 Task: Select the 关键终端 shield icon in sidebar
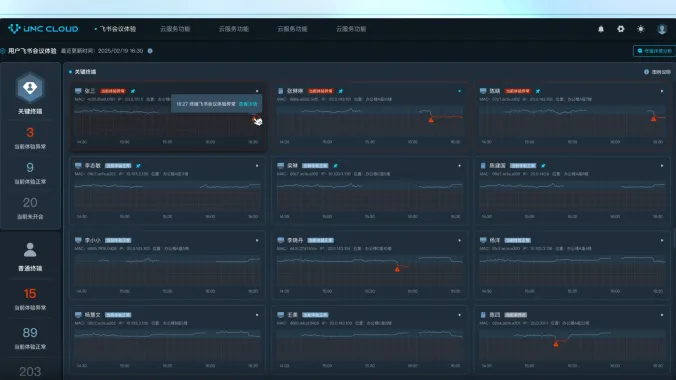[x=30, y=88]
